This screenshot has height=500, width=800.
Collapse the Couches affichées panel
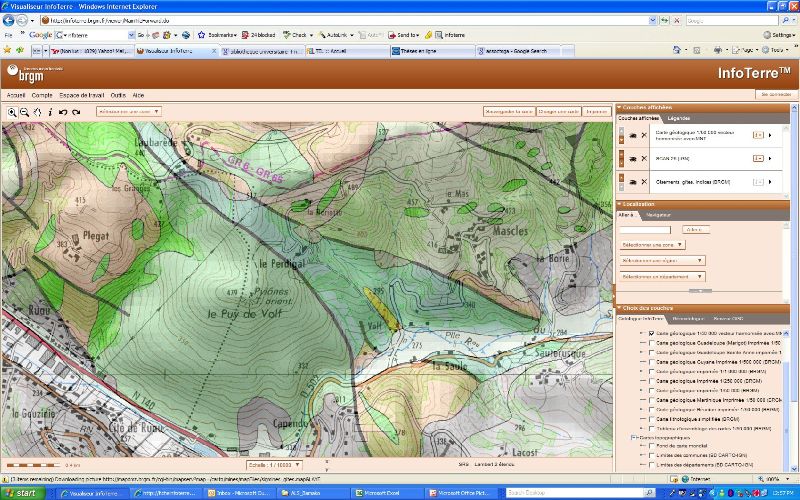click(x=619, y=107)
